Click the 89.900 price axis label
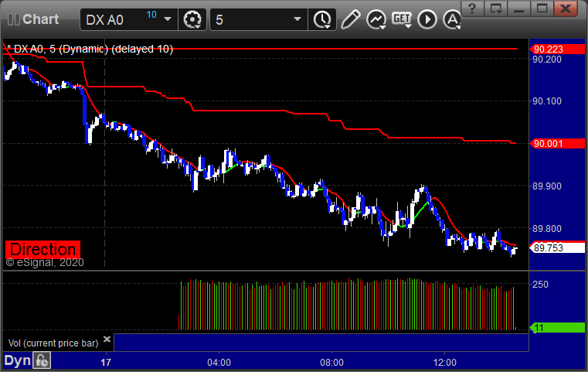Viewport: 588px width, 372px height. coord(547,186)
